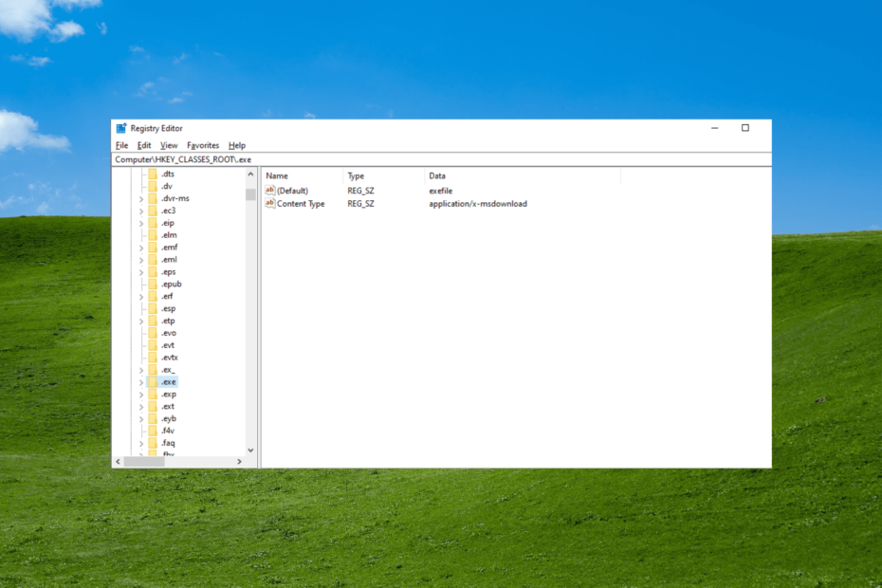Screen dimensions: 882x588
Task: Click the Registry Editor title bar icon
Action: pyautogui.click(x=122, y=127)
